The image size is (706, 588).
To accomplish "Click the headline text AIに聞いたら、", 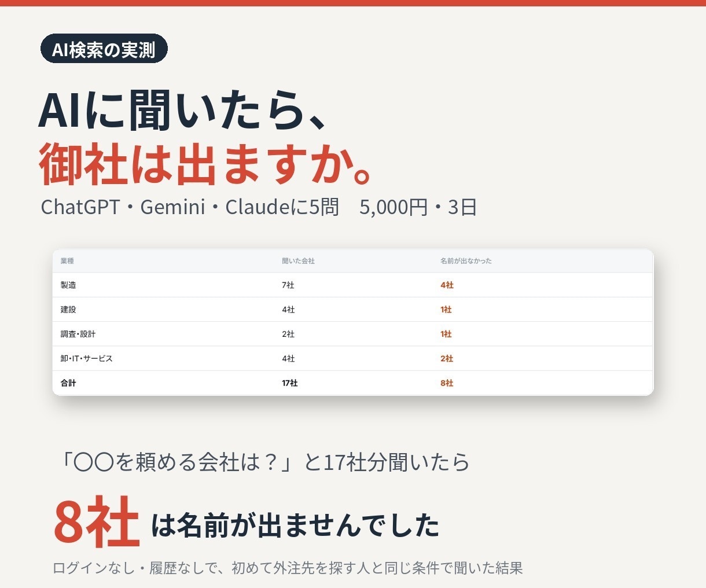I will tap(183, 110).
